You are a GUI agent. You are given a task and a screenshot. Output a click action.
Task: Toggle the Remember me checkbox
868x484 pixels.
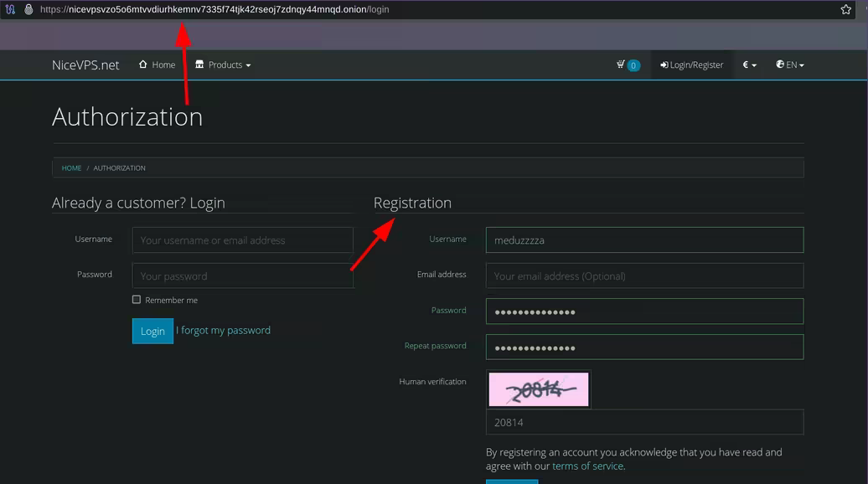(137, 300)
